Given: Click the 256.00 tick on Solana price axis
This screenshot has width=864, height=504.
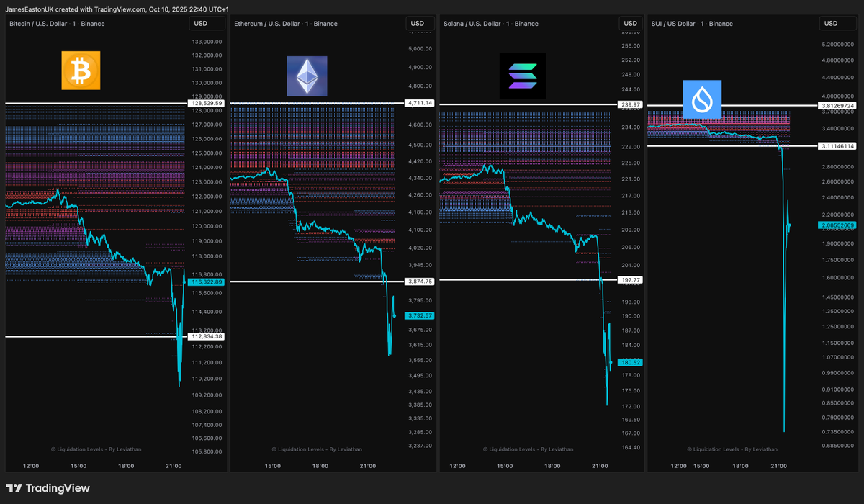Looking at the screenshot, I should click(631, 46).
